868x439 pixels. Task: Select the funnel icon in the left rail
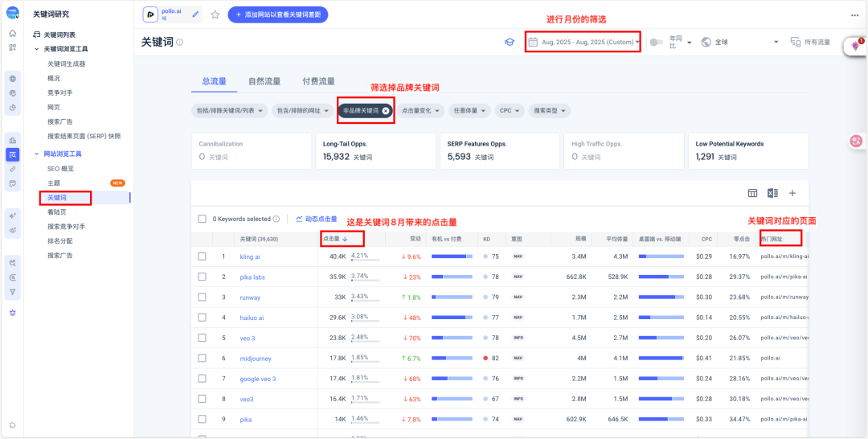[13, 292]
